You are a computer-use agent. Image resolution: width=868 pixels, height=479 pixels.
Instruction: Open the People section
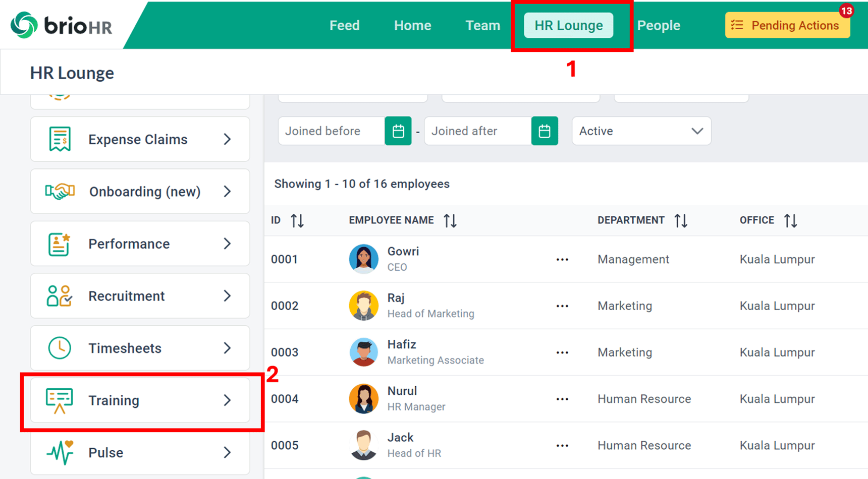coord(659,25)
